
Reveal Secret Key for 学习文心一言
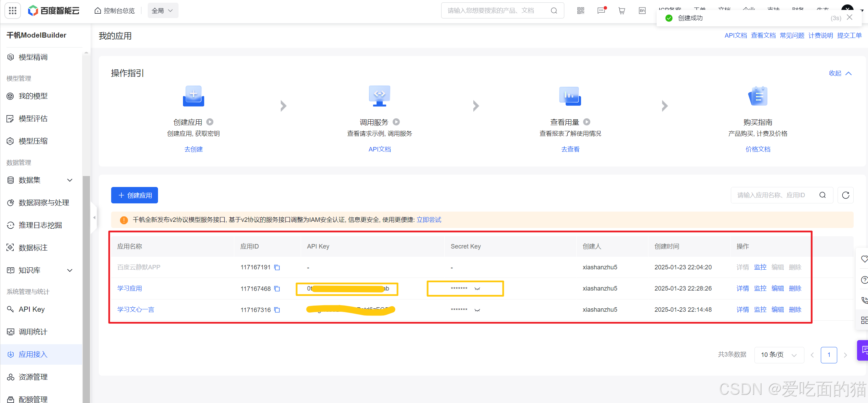click(x=477, y=310)
